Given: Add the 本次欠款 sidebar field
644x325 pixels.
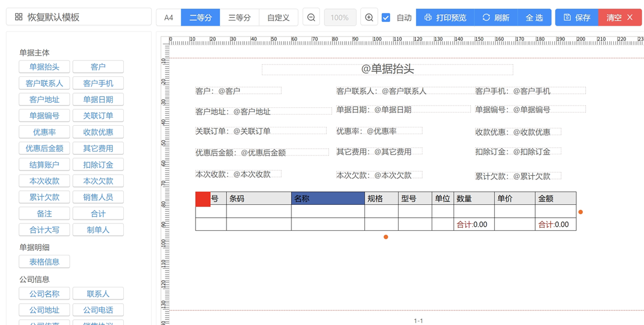Looking at the screenshot, I should click(98, 181).
